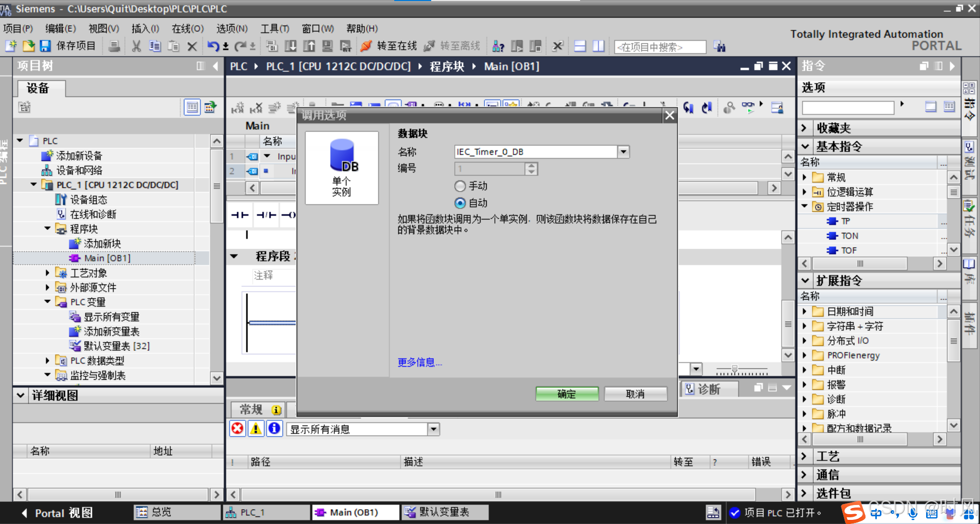Click the 确定 button
980x524 pixels.
(567, 394)
